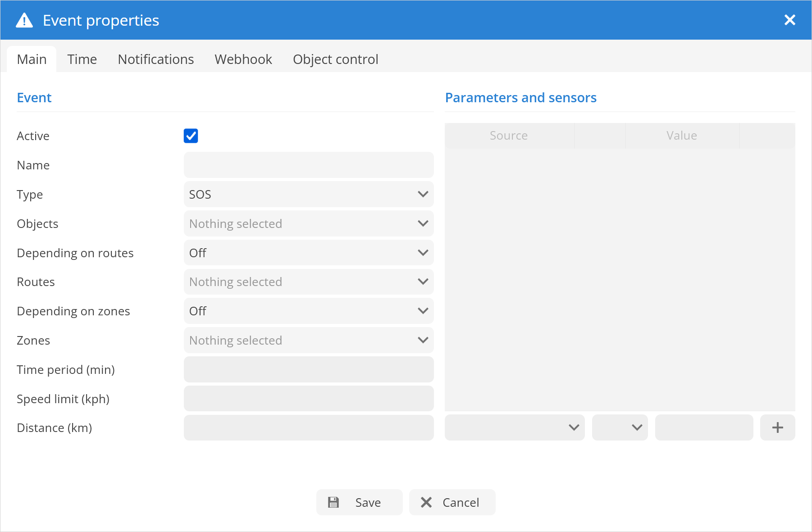Click the plus icon to add parameter
The height and width of the screenshot is (532, 812).
(x=777, y=427)
